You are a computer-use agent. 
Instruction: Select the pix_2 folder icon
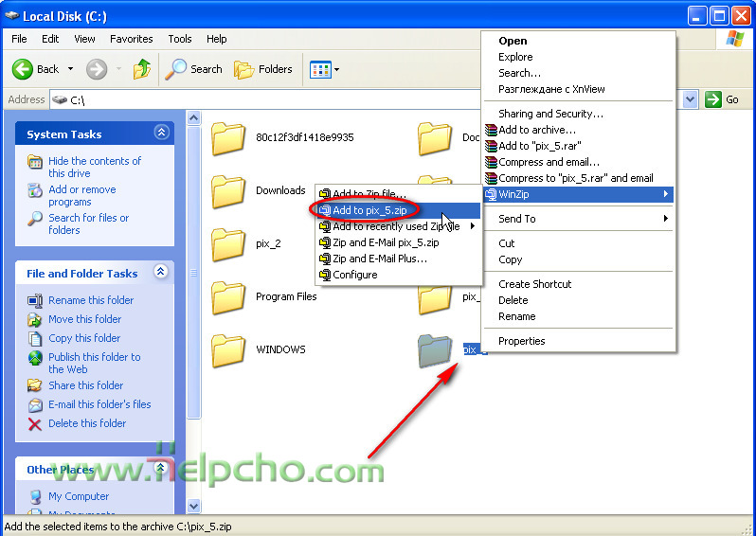pyautogui.click(x=228, y=244)
